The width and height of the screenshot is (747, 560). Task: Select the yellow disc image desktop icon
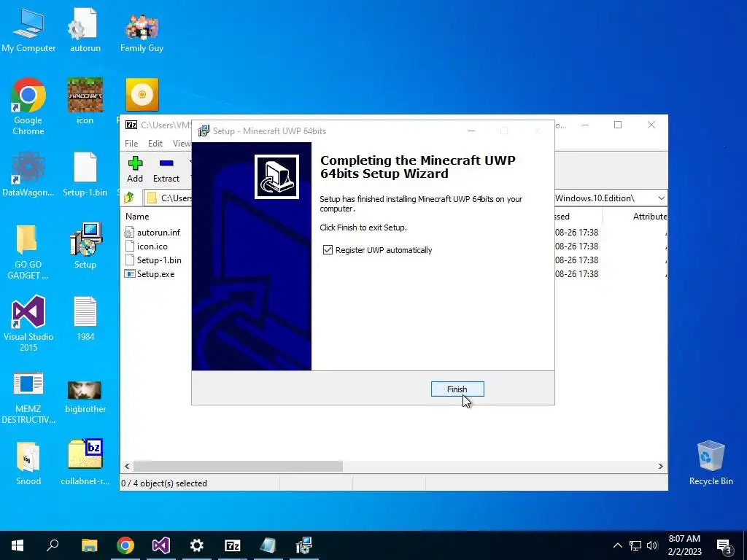[142, 95]
